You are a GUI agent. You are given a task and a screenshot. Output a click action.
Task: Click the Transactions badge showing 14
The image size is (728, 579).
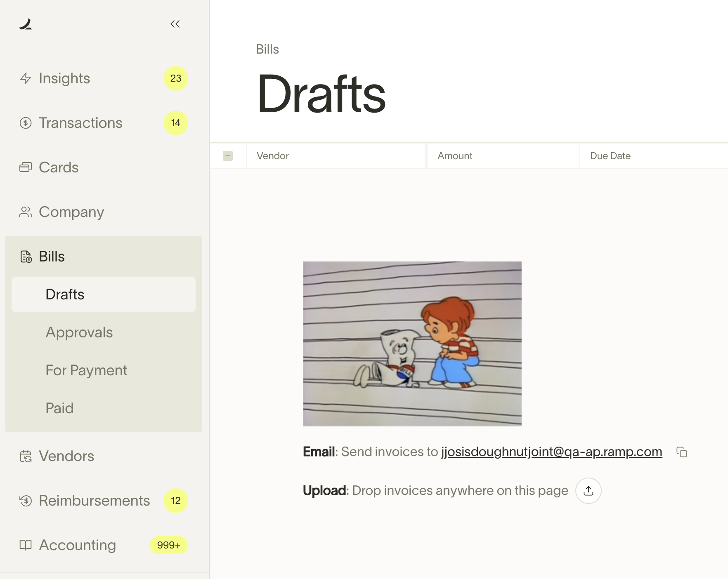click(x=176, y=123)
